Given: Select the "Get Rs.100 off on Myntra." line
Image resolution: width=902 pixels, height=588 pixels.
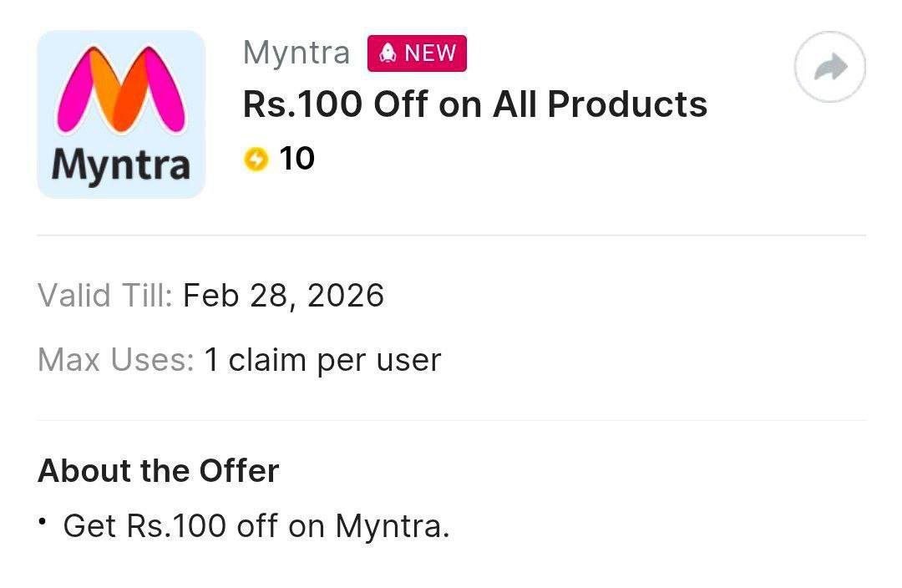Looking at the screenshot, I should (x=256, y=526).
